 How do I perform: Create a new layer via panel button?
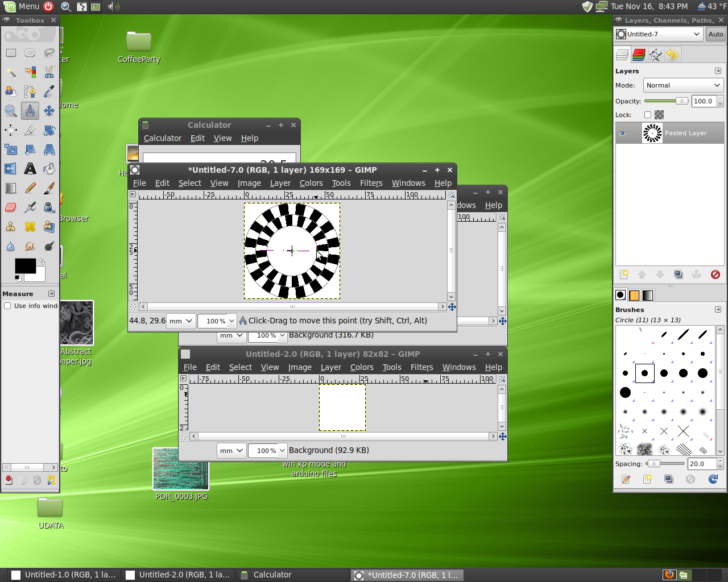click(624, 275)
